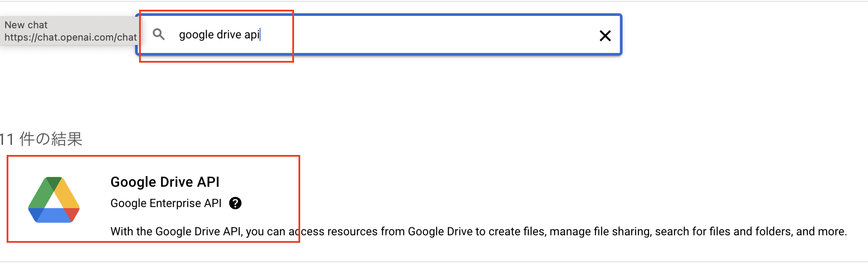Click the '11 件の結果' results count

41,139
